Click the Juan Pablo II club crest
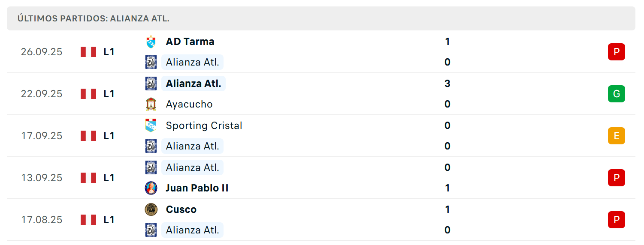644x245 pixels. click(151, 188)
